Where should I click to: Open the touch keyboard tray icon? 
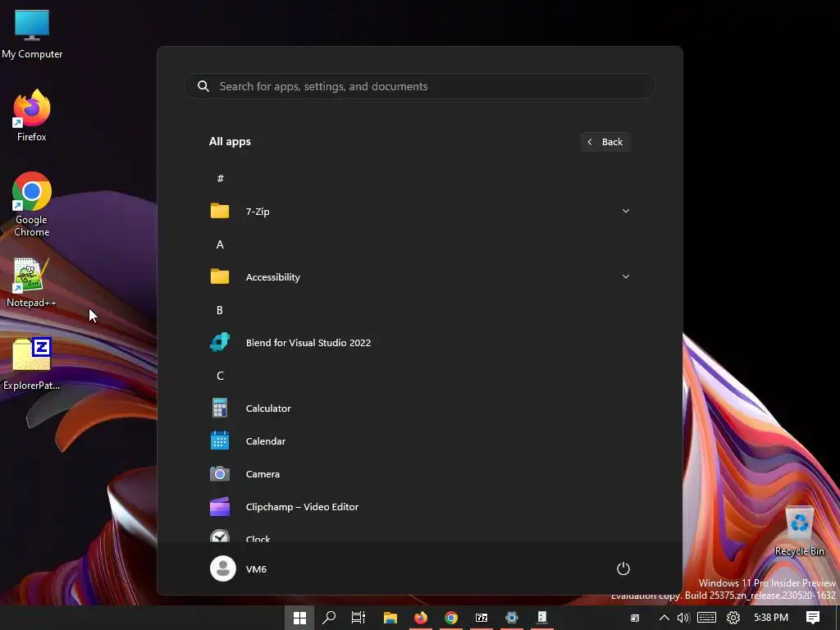point(706,618)
